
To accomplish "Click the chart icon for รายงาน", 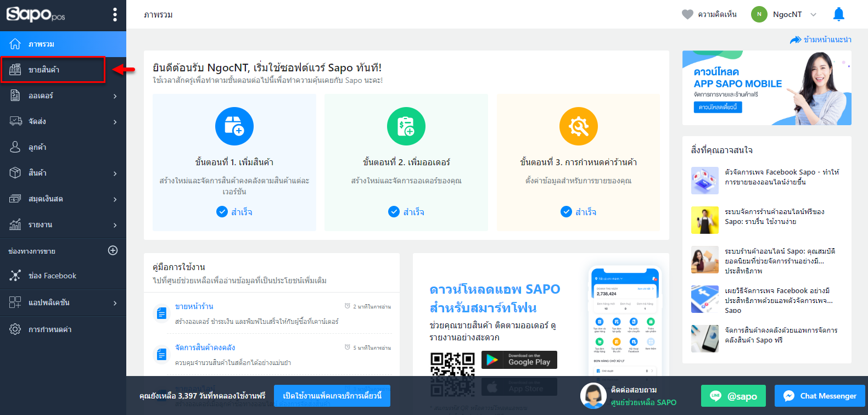I will point(15,225).
